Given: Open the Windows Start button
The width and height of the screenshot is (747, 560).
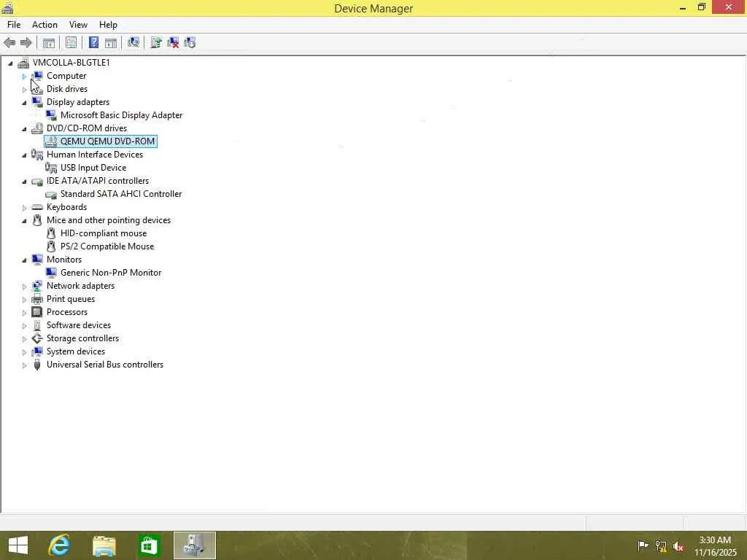Looking at the screenshot, I should pos(18,545).
